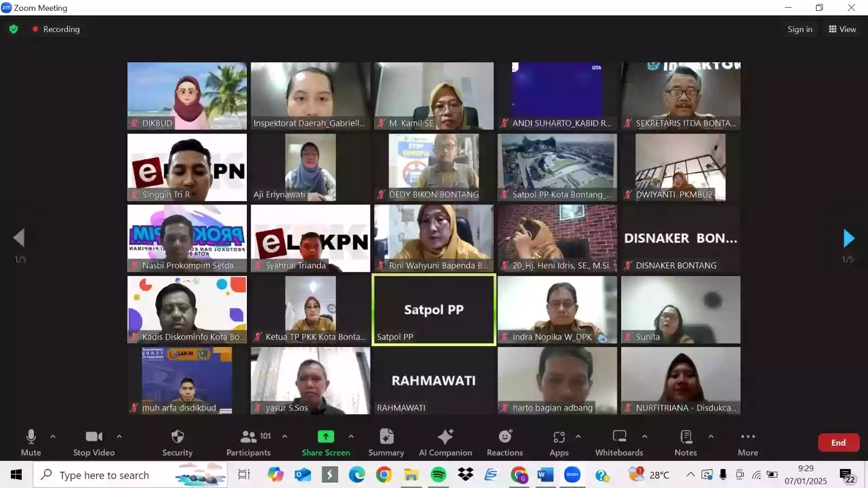Image resolution: width=868 pixels, height=488 pixels.
Task: Expand audio settings next to Mute
Action: pyautogui.click(x=53, y=436)
